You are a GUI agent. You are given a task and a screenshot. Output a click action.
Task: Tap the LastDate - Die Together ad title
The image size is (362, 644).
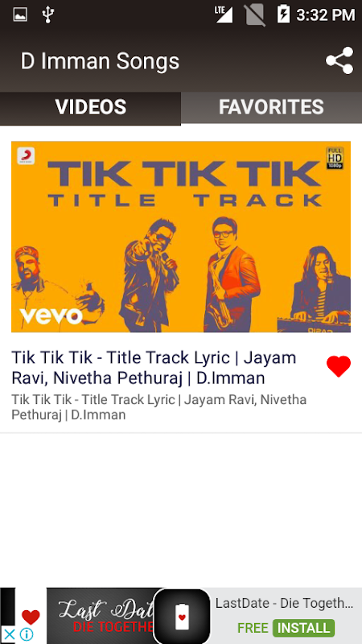pyautogui.click(x=285, y=603)
